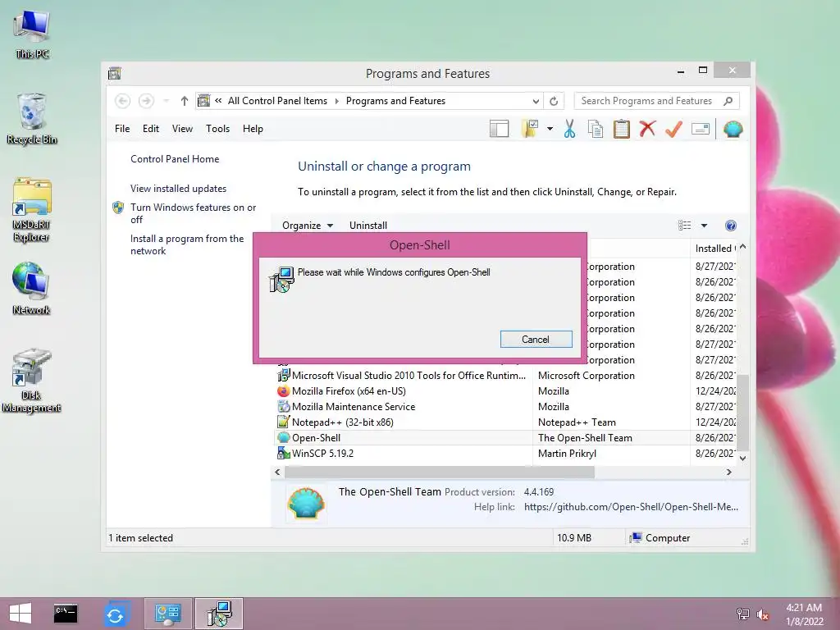Open View installed updates link
840x630 pixels.
pyautogui.click(x=178, y=189)
